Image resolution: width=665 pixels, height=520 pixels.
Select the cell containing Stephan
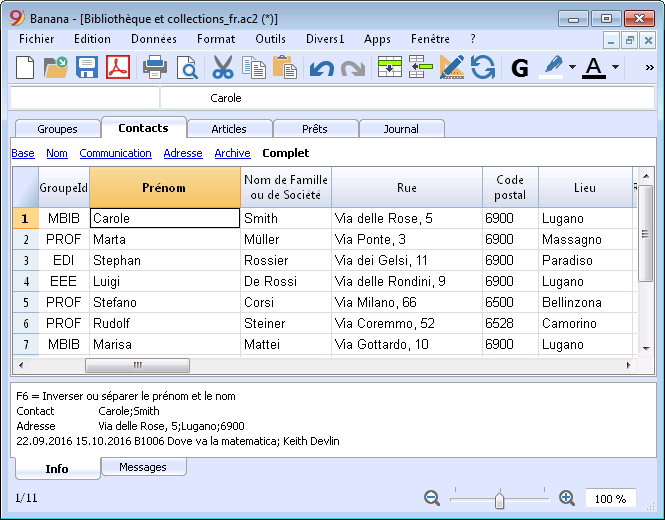point(165,260)
